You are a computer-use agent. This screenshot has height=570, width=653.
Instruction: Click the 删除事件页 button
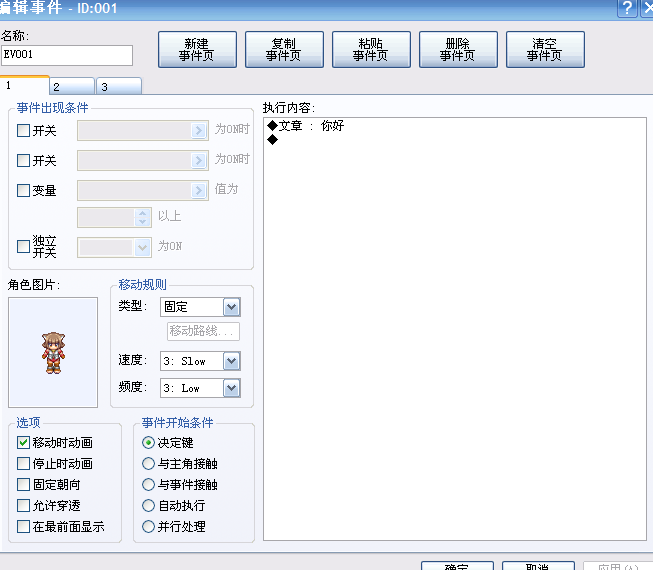(x=458, y=50)
